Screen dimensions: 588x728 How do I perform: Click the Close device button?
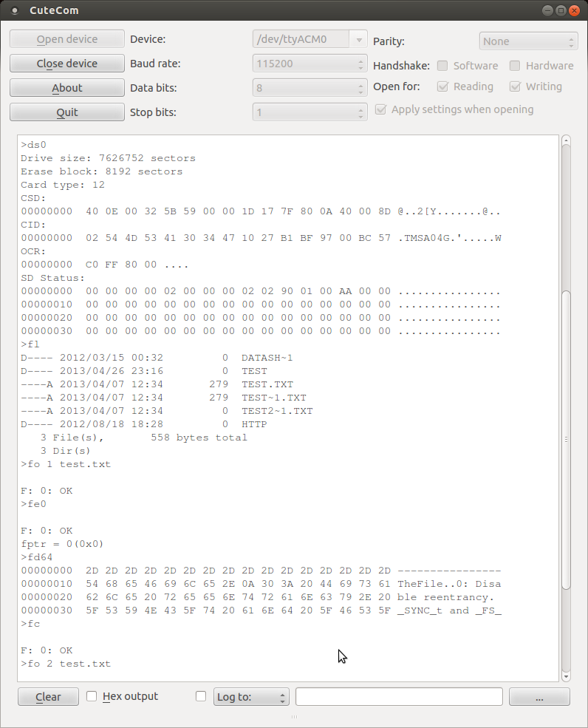pyautogui.click(x=66, y=64)
